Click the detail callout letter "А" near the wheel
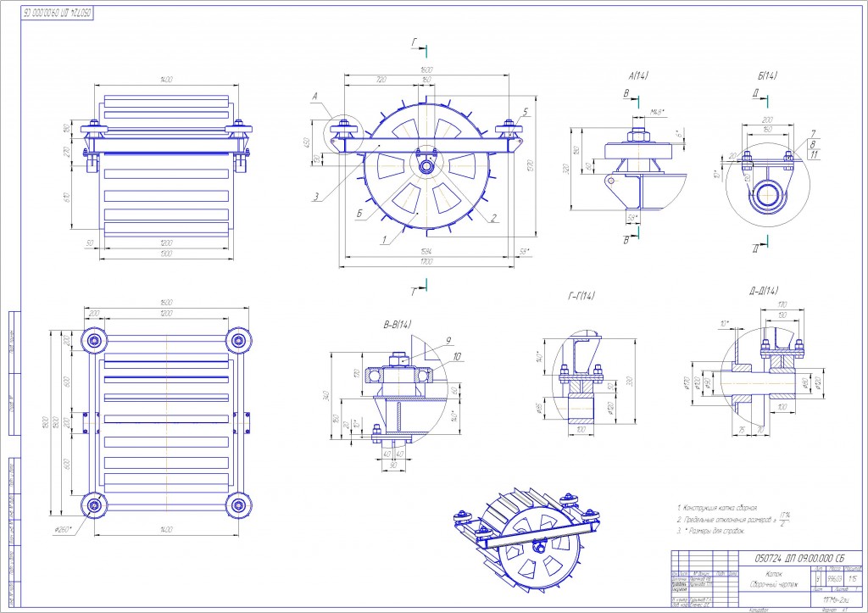Viewport: 868px width, 613px height. tap(315, 97)
